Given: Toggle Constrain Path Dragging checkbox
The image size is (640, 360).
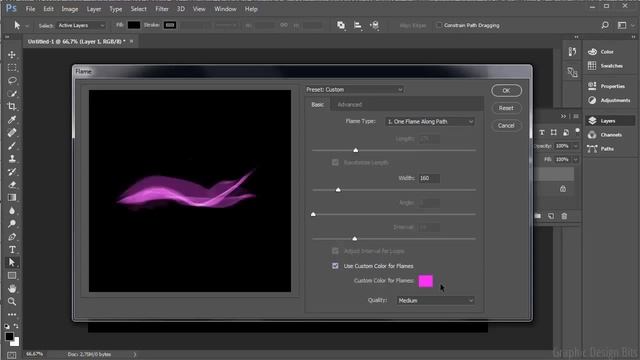Looking at the screenshot, I should click(439, 25).
